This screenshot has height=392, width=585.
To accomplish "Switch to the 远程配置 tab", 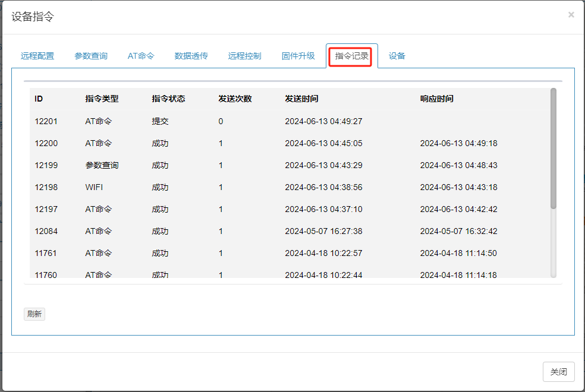I will coord(37,56).
